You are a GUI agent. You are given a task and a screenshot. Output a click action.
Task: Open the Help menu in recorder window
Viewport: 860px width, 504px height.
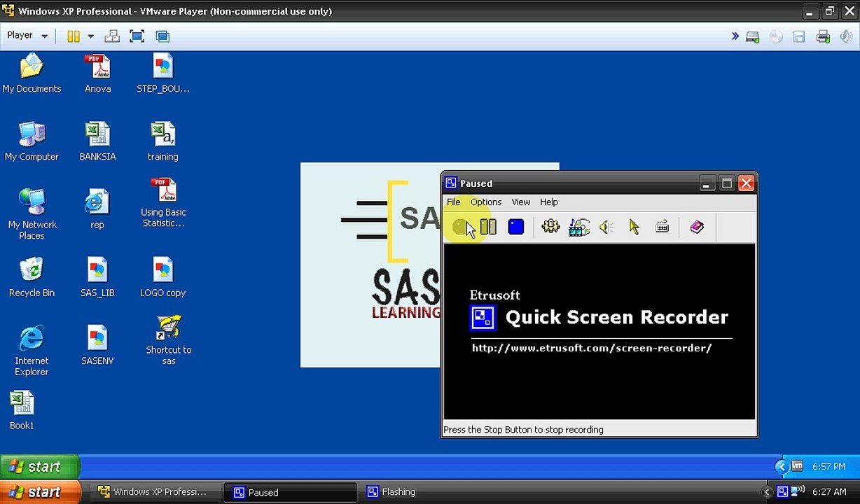[x=549, y=202]
